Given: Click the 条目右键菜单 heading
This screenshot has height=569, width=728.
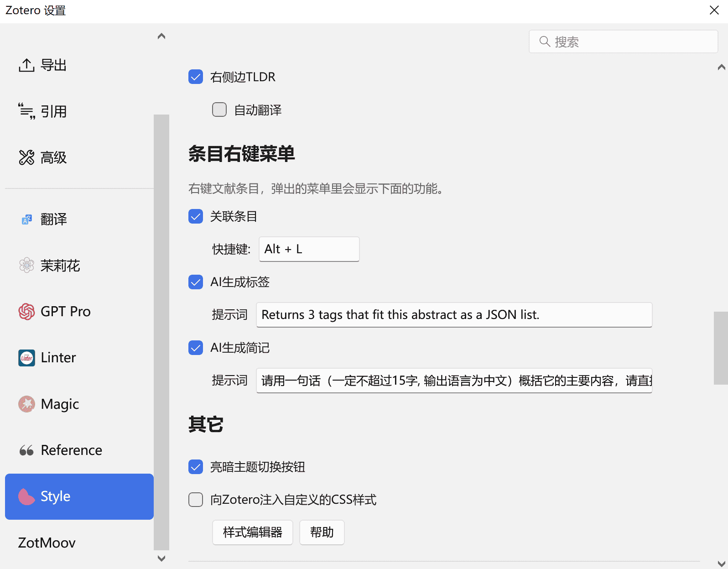Looking at the screenshot, I should tap(242, 154).
